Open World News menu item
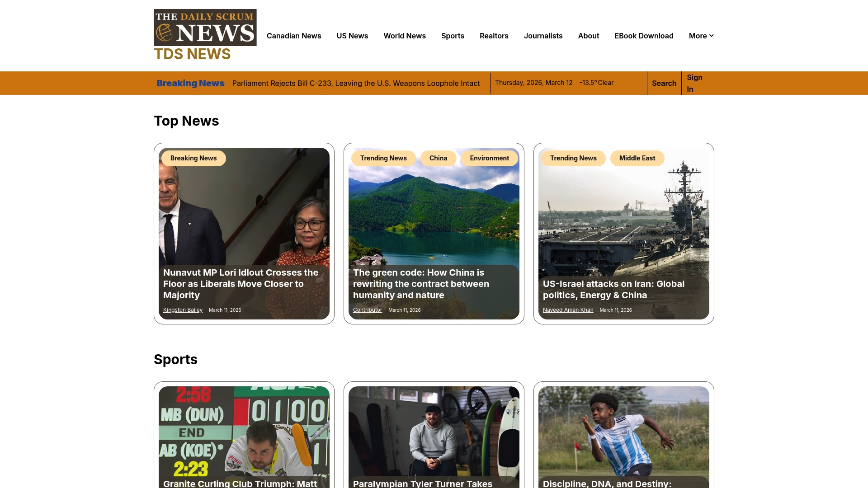 (x=404, y=36)
